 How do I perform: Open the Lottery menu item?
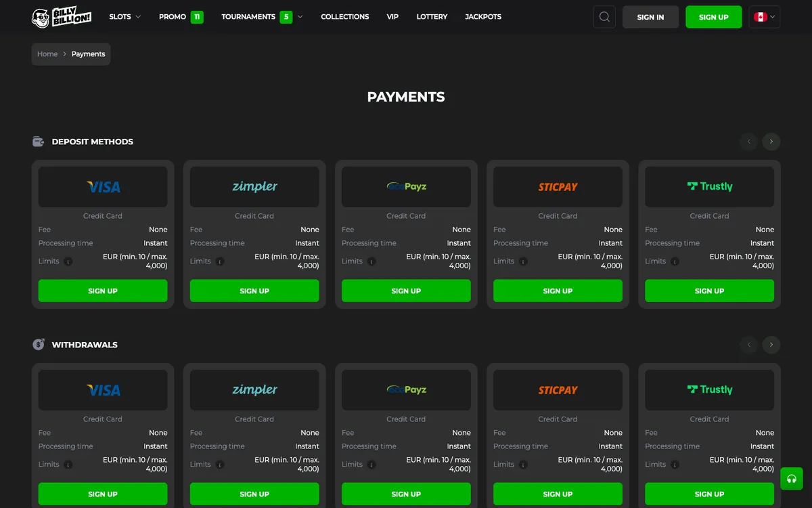click(432, 17)
